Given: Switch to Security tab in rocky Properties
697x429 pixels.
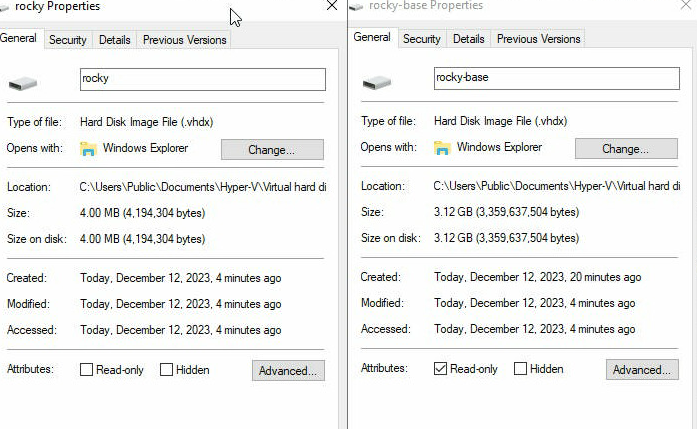Looking at the screenshot, I should 68,40.
